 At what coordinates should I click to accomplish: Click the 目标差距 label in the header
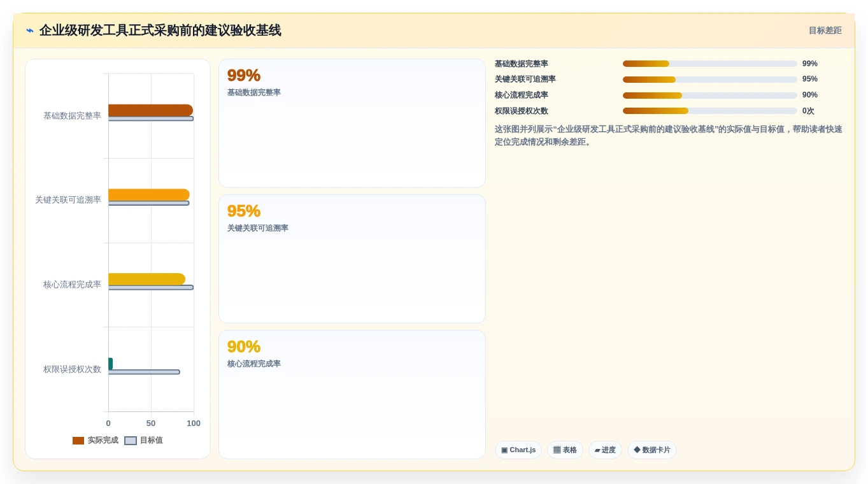(825, 31)
